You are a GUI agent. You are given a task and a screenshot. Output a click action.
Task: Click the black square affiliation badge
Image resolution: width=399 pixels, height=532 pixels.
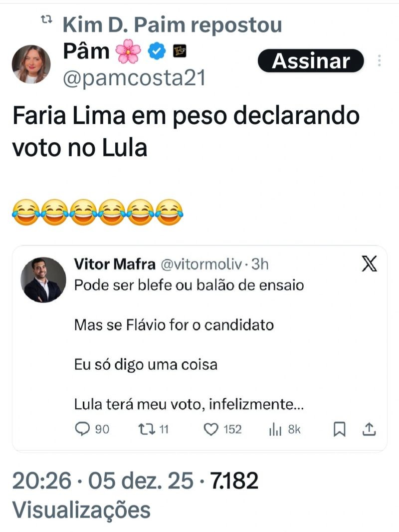pos(179,51)
